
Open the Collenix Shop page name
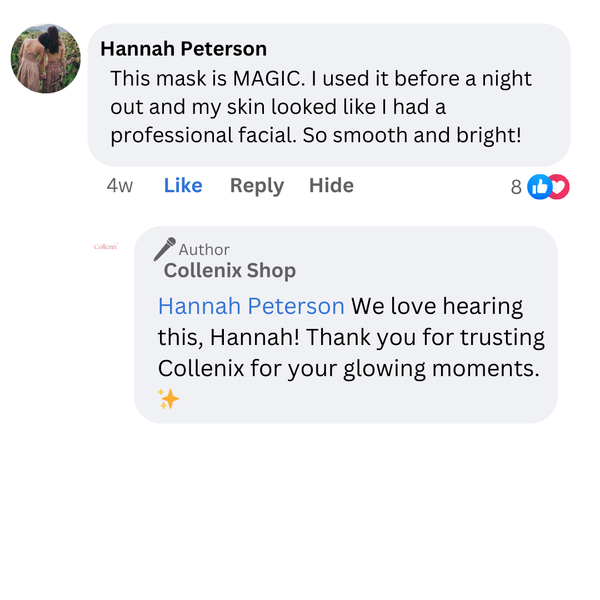[x=230, y=271]
